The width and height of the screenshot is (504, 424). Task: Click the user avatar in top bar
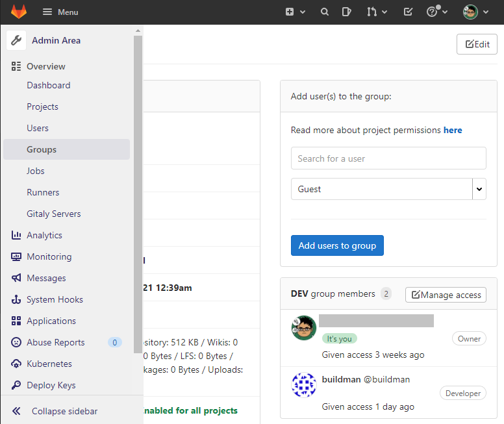pos(470,12)
